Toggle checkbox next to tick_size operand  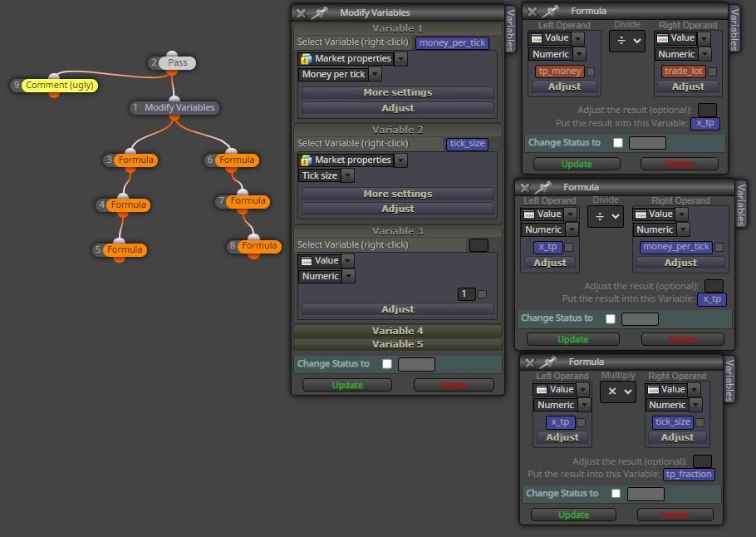click(700, 422)
